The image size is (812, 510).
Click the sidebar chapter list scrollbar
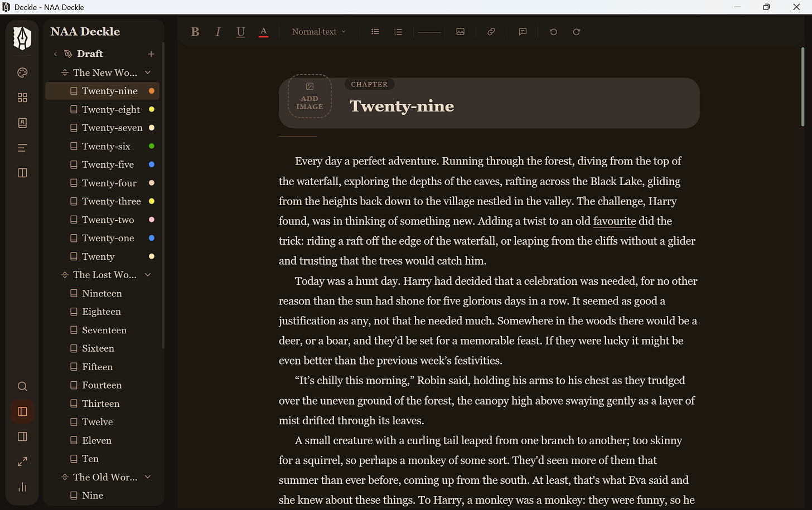(x=163, y=195)
